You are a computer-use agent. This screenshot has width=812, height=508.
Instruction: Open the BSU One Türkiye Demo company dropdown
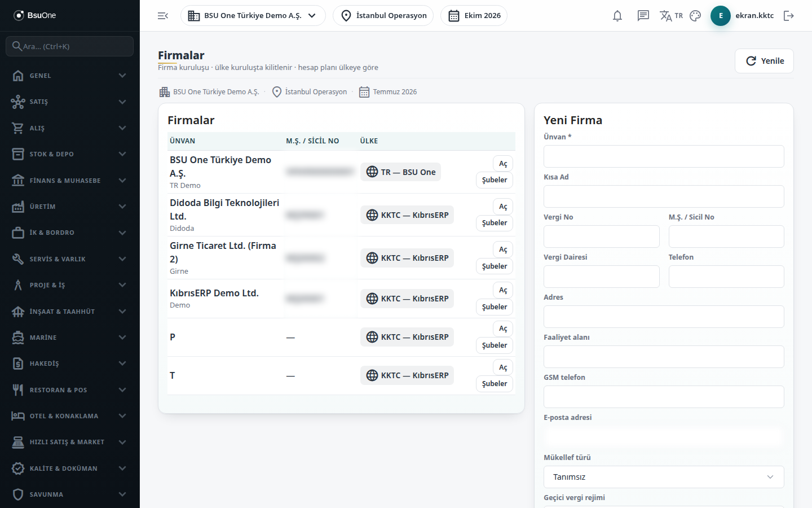(253, 16)
